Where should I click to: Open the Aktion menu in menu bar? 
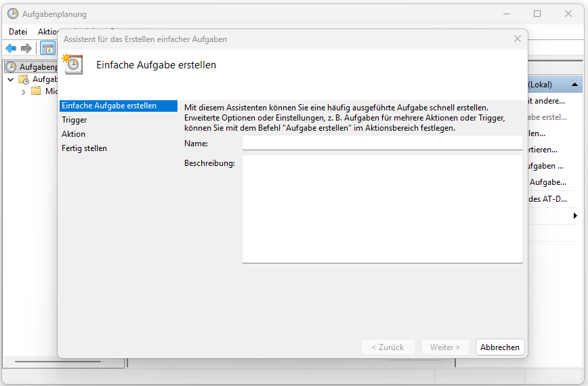[x=47, y=32]
